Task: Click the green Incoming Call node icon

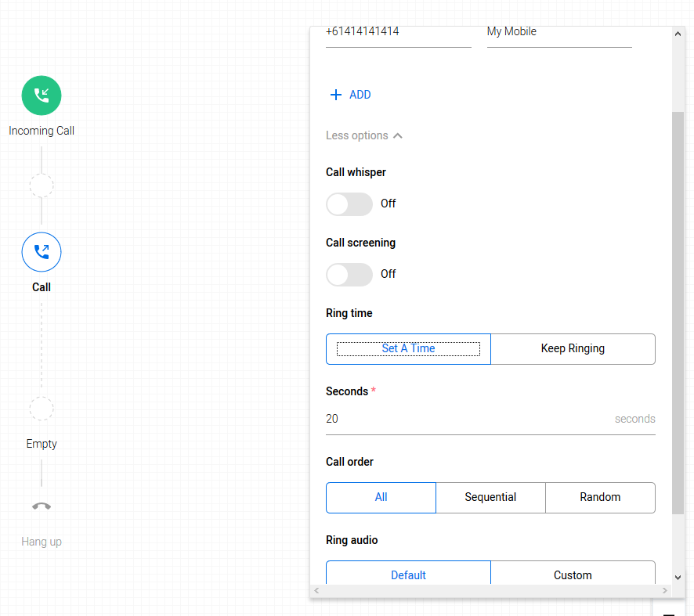Action: coord(42,95)
